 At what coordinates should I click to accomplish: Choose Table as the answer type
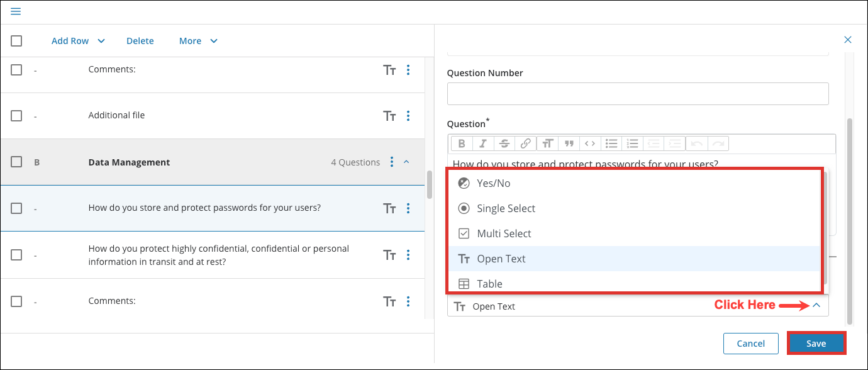(x=490, y=283)
